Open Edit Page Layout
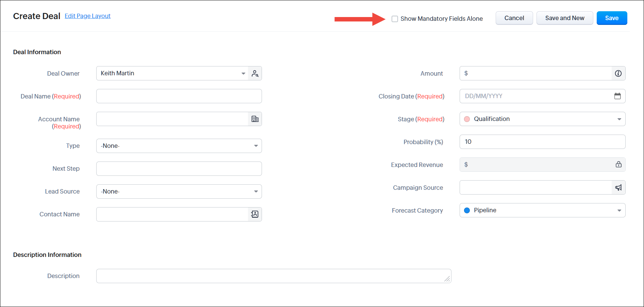This screenshot has width=644, height=307. point(87,16)
